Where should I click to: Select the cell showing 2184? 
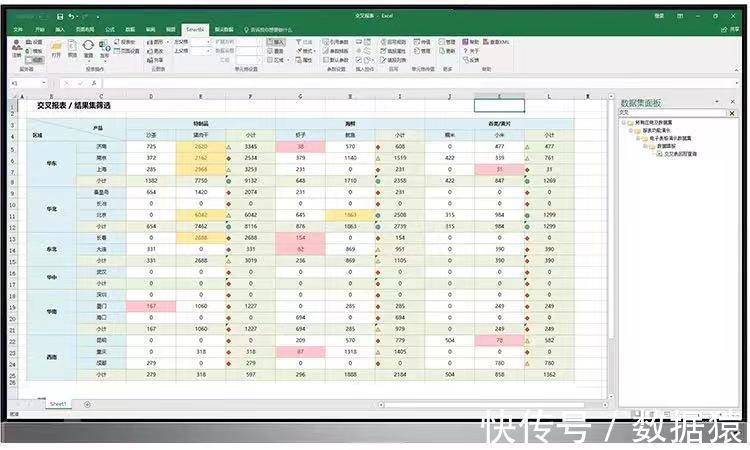tap(400, 374)
